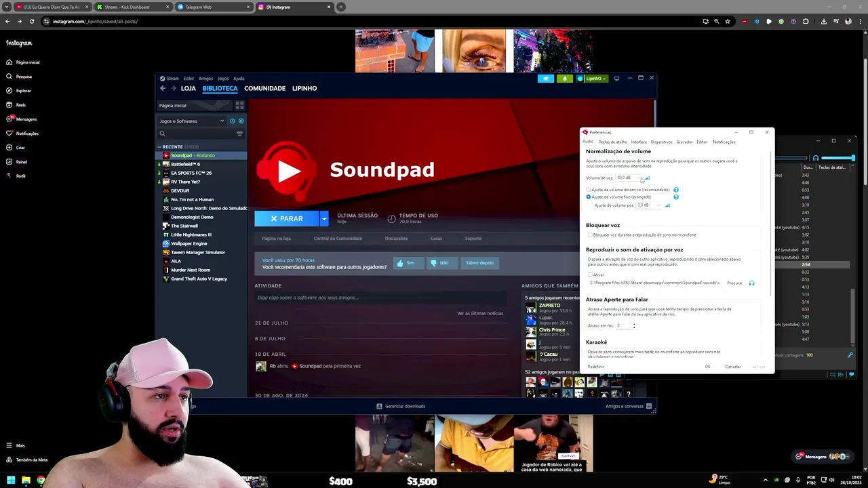Enable Bloquear voz checkbox
Image resolution: width=868 pixels, height=488 pixels.
tap(590, 235)
